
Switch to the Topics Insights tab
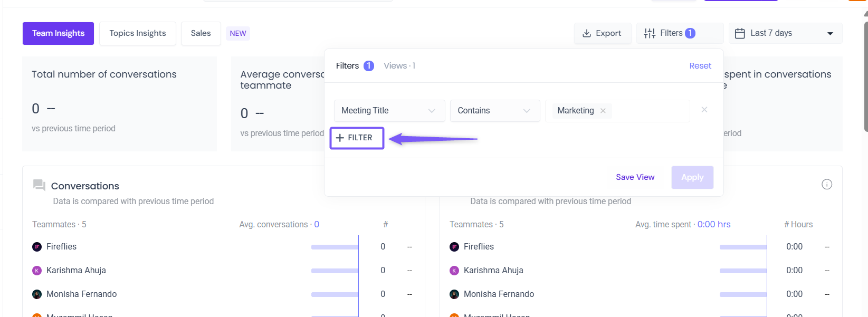click(x=138, y=33)
